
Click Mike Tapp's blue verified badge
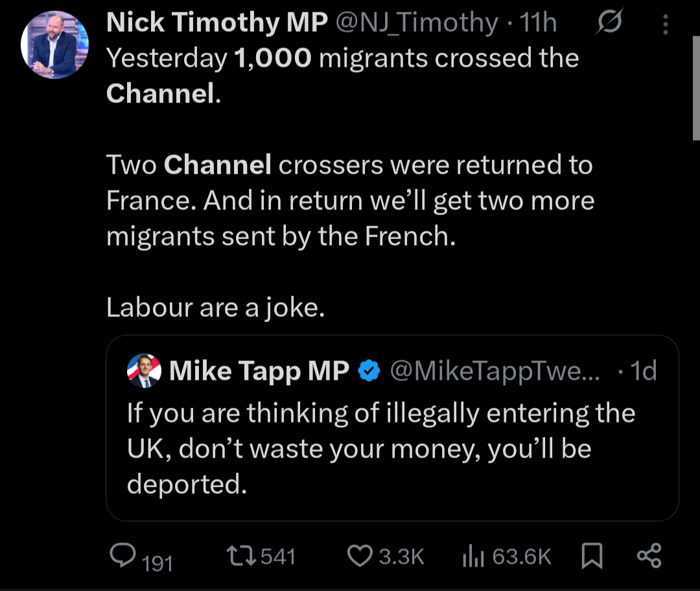pyautogui.click(x=368, y=371)
